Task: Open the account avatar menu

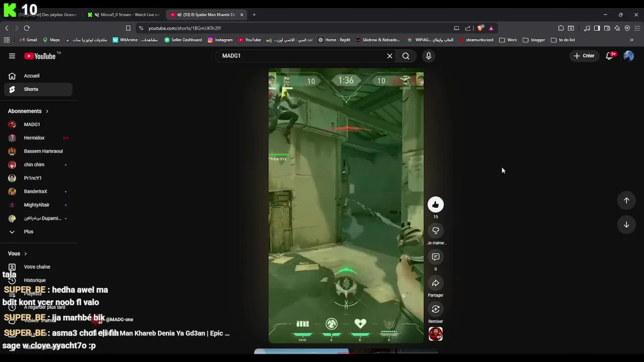Action: (628, 56)
